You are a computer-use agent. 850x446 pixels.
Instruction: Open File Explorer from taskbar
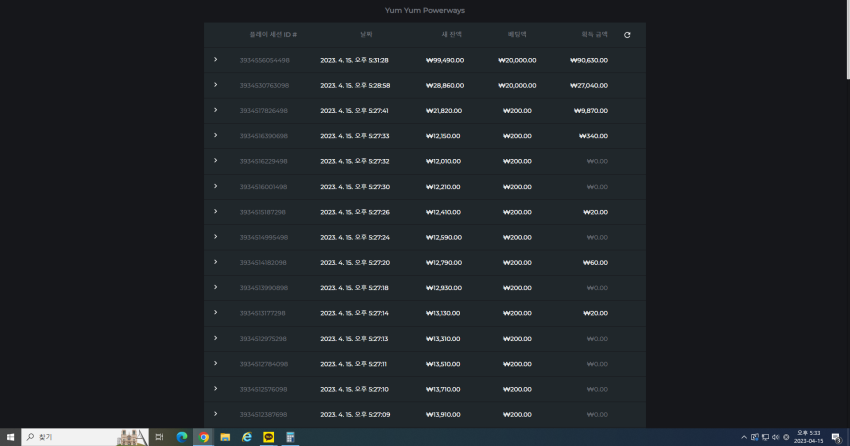pos(225,437)
